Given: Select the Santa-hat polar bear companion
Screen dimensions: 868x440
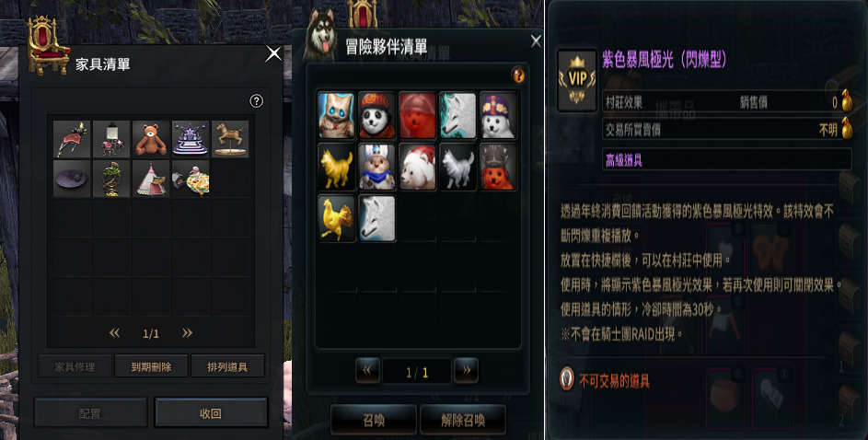Looking at the screenshot, I should point(417,168).
